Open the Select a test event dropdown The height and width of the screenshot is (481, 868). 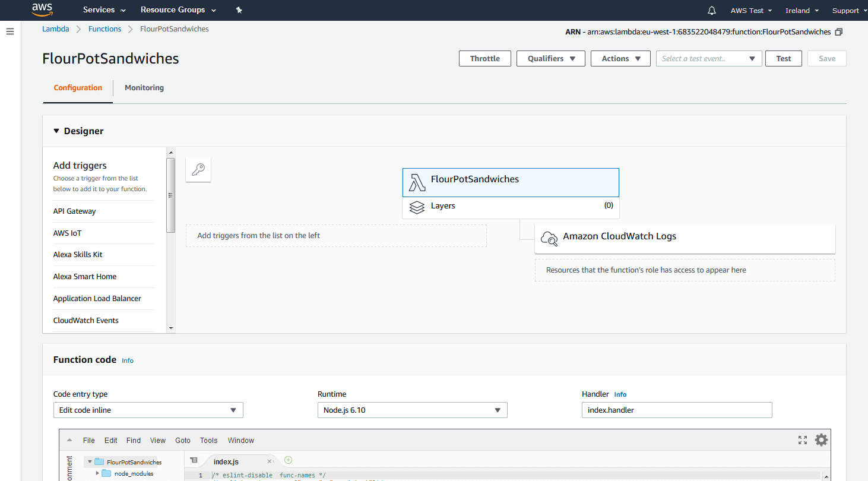(709, 59)
